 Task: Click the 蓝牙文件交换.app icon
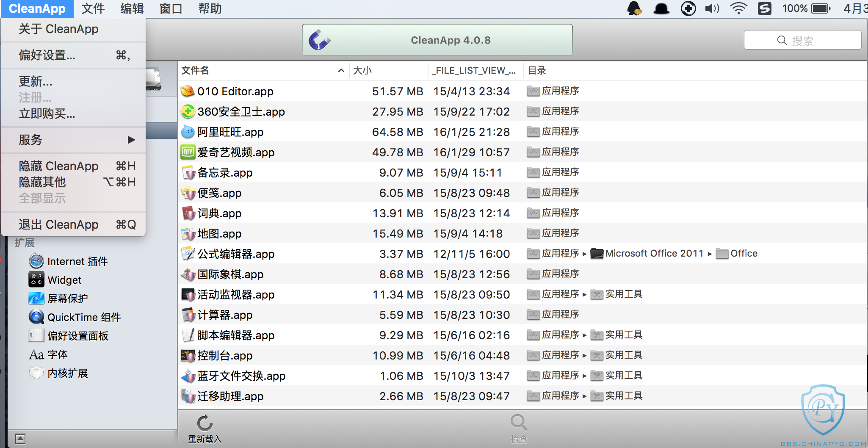tap(188, 376)
